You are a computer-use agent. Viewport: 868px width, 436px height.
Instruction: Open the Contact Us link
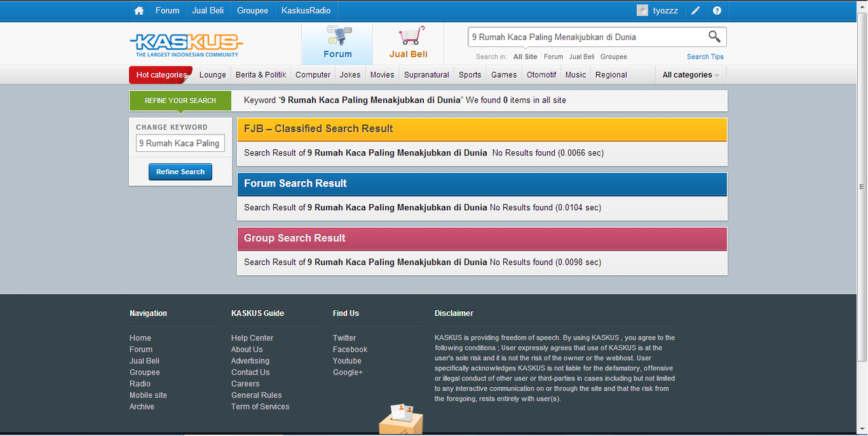250,373
